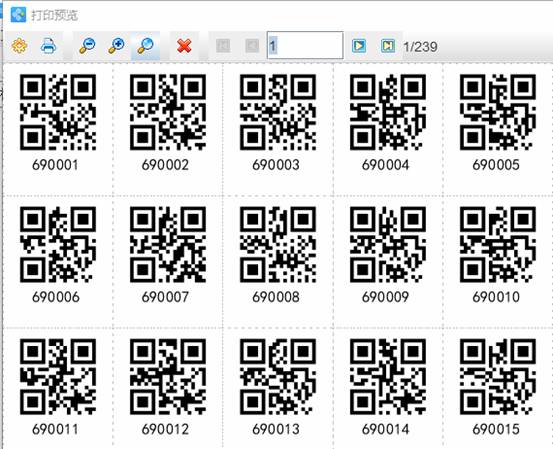The image size is (553, 449).
Task: Select the fit-to-window magnifier icon
Action: (x=145, y=46)
